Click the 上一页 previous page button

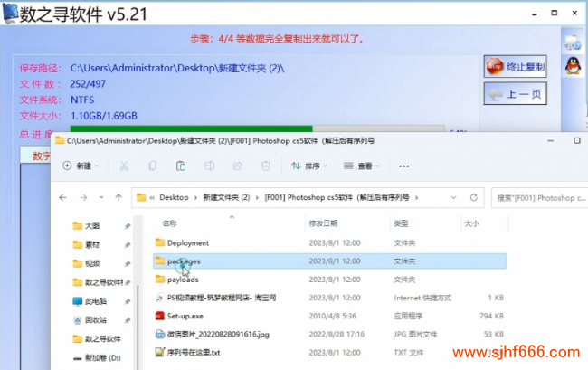516,93
